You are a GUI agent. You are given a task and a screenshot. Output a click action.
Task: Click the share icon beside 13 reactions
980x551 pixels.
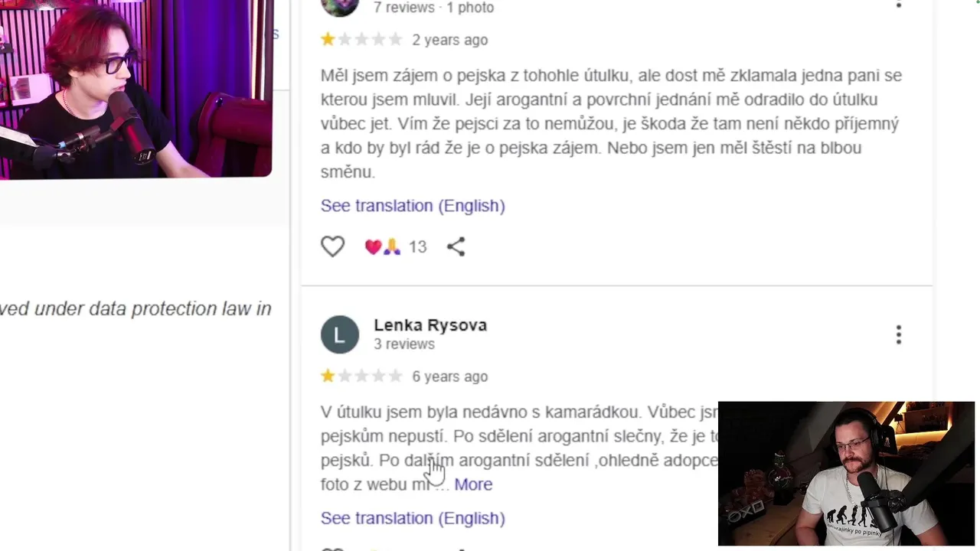(456, 246)
